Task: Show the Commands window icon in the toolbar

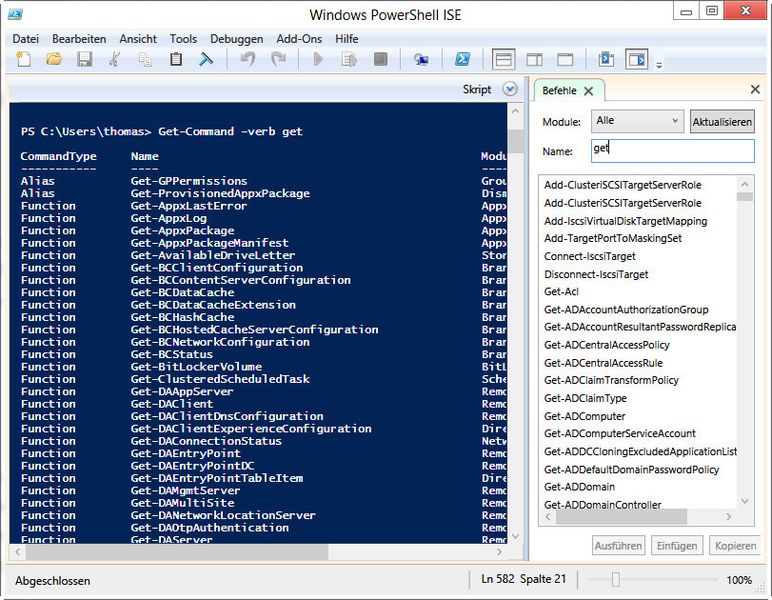Action: pyautogui.click(x=606, y=60)
